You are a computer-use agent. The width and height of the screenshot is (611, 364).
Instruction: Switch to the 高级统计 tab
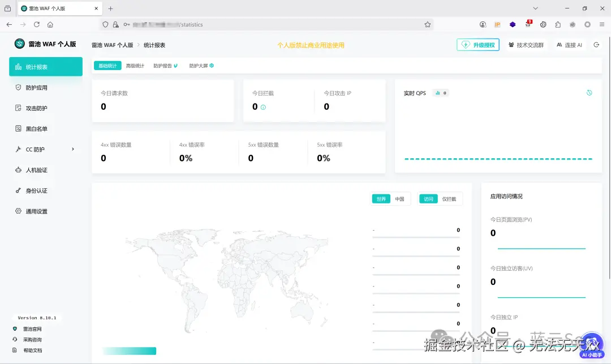(x=136, y=66)
